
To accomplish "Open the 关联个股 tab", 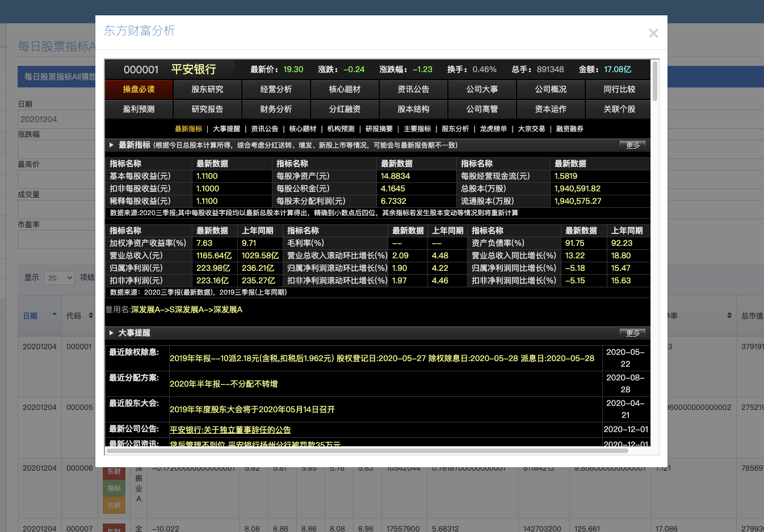I will (619, 109).
